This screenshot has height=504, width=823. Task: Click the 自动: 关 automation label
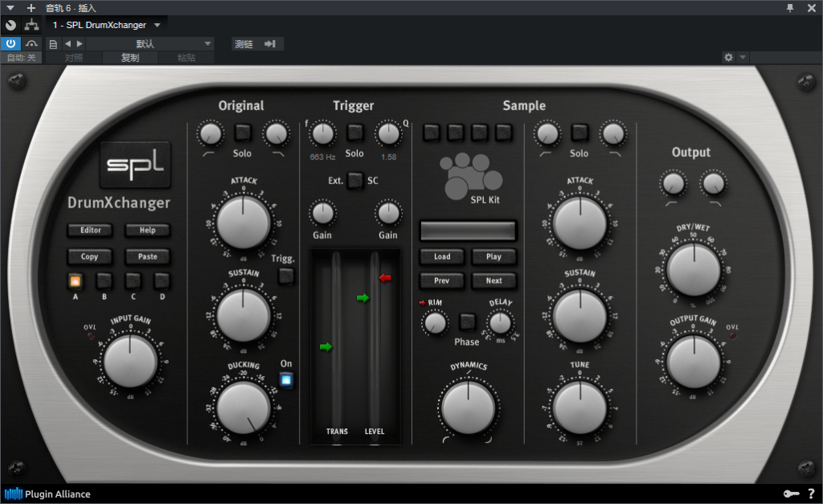tap(22, 57)
